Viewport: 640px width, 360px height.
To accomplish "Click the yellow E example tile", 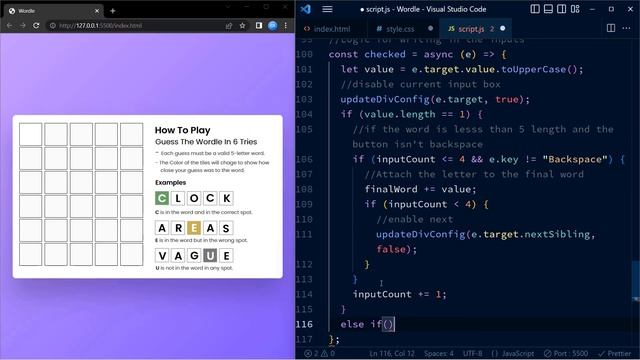I will (x=194, y=228).
